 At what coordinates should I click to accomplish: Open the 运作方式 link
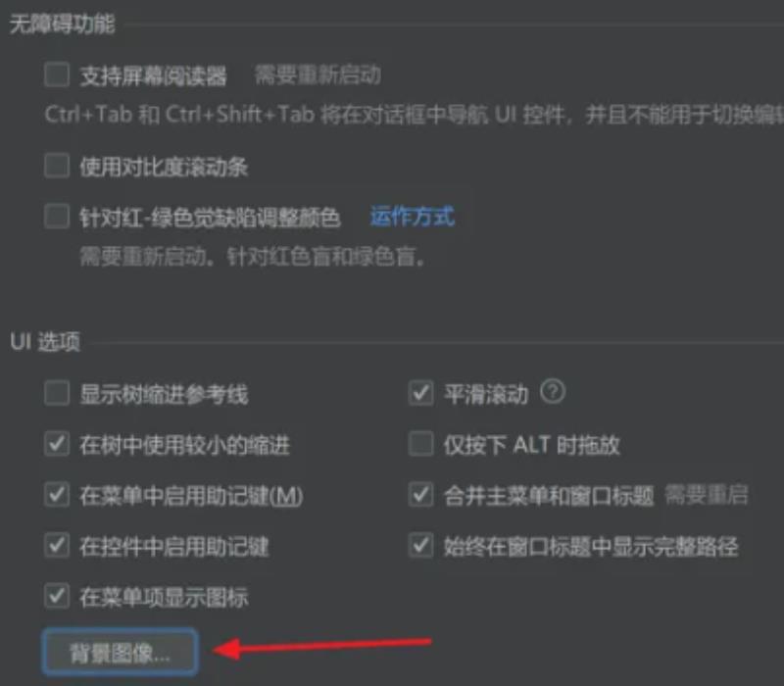[x=412, y=217]
